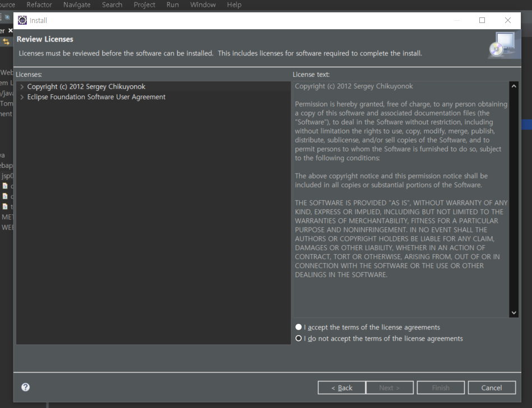The image size is (532, 408).
Task: Open the Search menu
Action: pyautogui.click(x=112, y=4)
